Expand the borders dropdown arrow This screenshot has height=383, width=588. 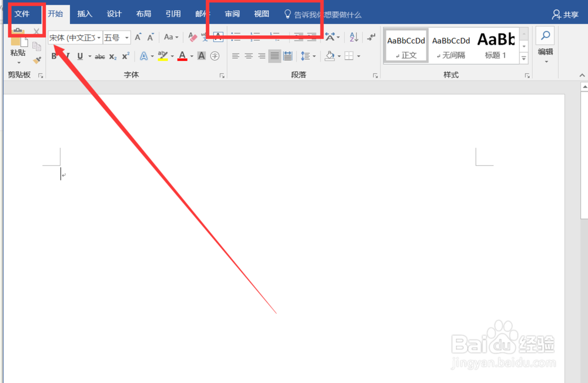coord(359,56)
